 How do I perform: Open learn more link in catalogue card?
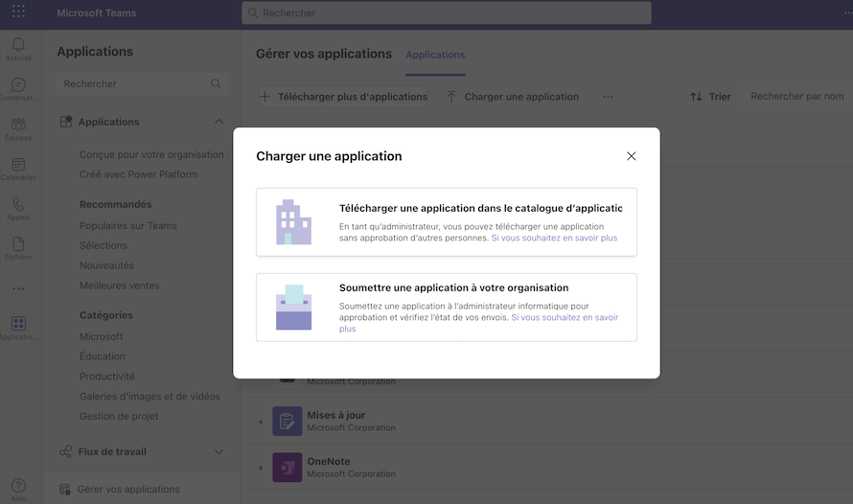pyautogui.click(x=554, y=239)
